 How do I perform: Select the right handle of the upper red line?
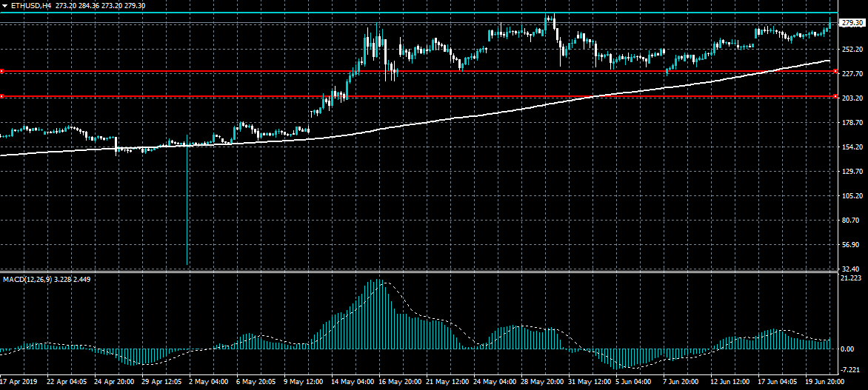pyautogui.click(x=835, y=71)
